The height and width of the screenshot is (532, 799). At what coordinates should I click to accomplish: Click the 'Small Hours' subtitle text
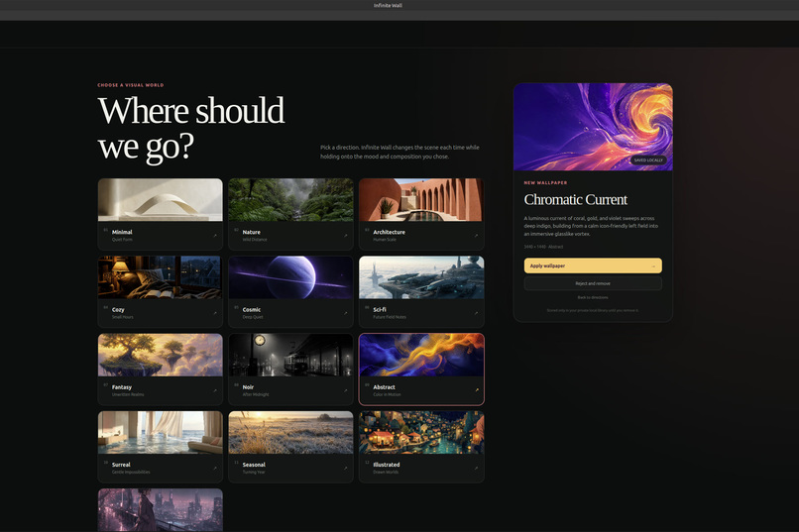tap(123, 317)
